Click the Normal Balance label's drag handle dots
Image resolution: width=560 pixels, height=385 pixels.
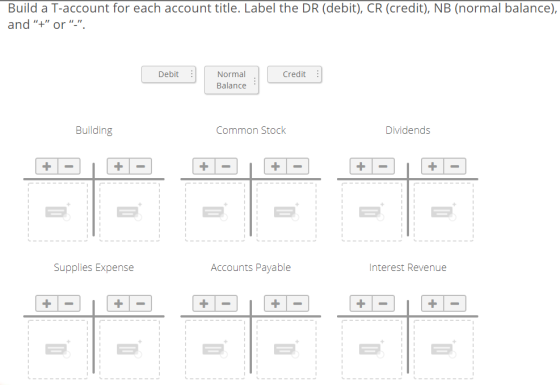(x=254, y=81)
